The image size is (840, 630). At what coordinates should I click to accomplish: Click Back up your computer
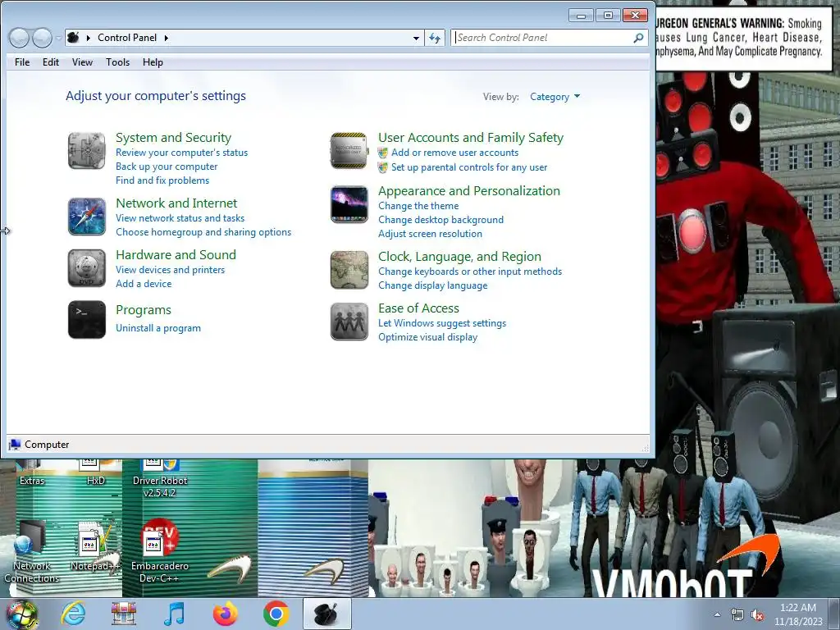pyautogui.click(x=167, y=167)
